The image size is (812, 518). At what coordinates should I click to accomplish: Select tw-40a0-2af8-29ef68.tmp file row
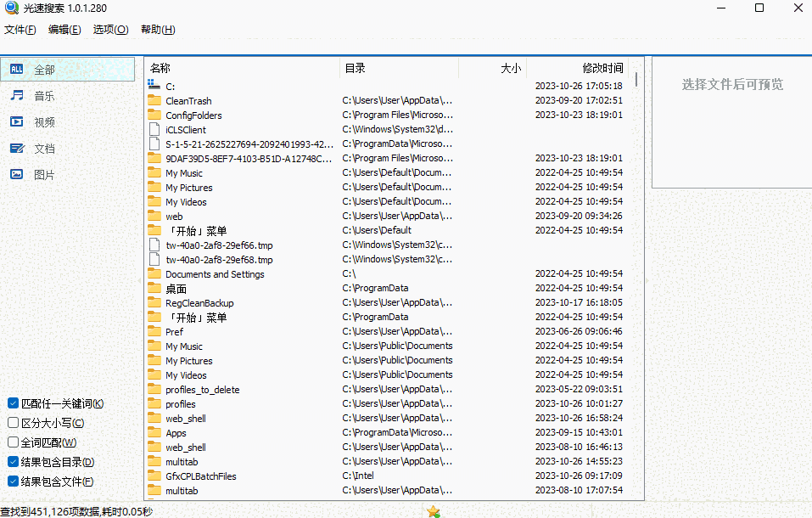388,259
